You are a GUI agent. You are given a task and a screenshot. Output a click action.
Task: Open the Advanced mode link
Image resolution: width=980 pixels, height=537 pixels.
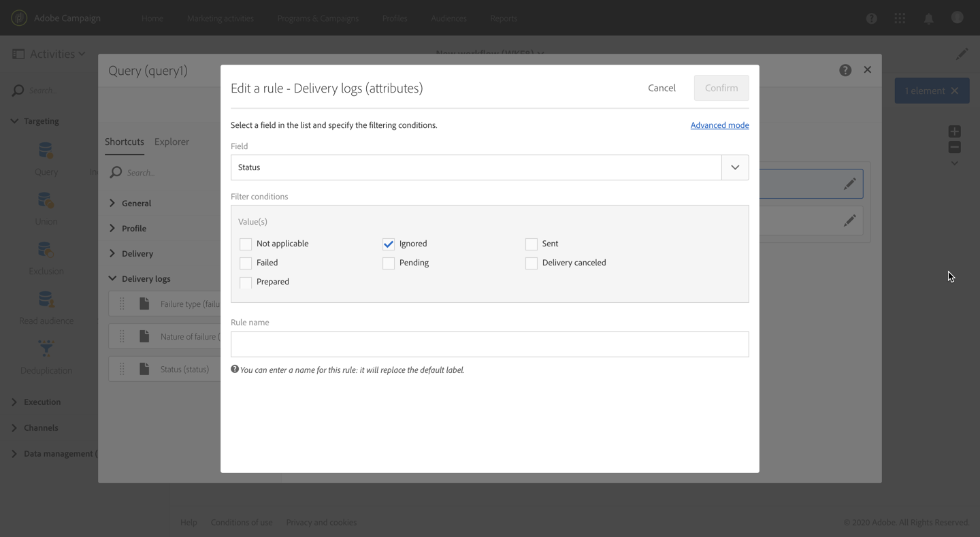719,125
